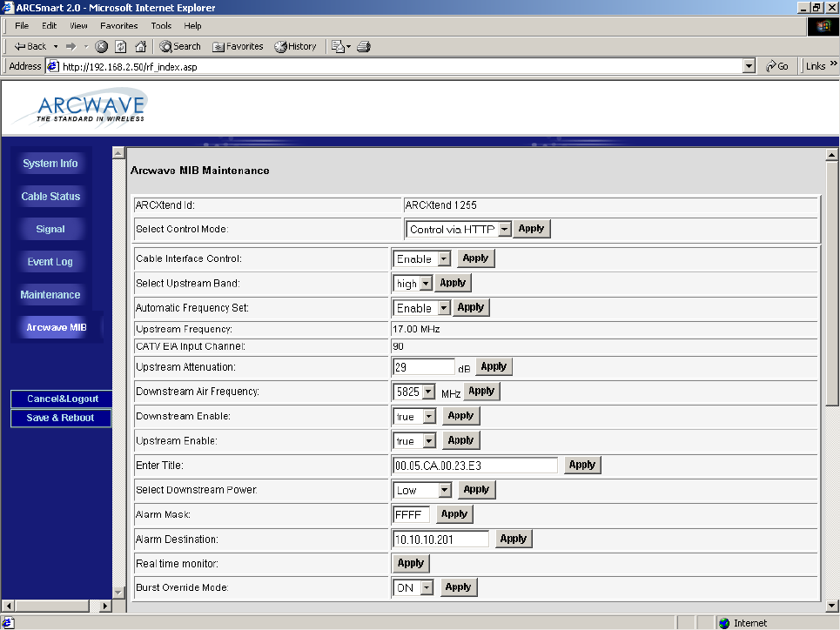Click the Upstream Attenuation input field

pos(423,367)
